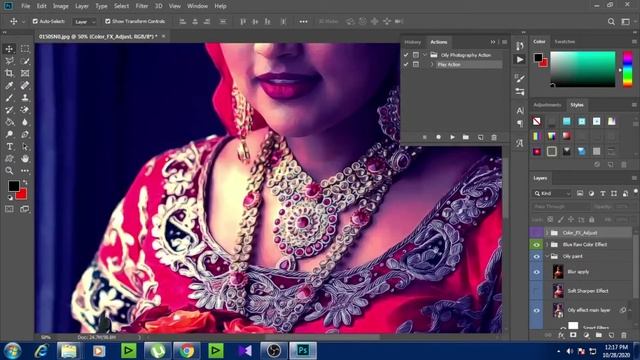640x360 pixels.
Task: Hide the Blur apply layer
Action: pos(536,272)
